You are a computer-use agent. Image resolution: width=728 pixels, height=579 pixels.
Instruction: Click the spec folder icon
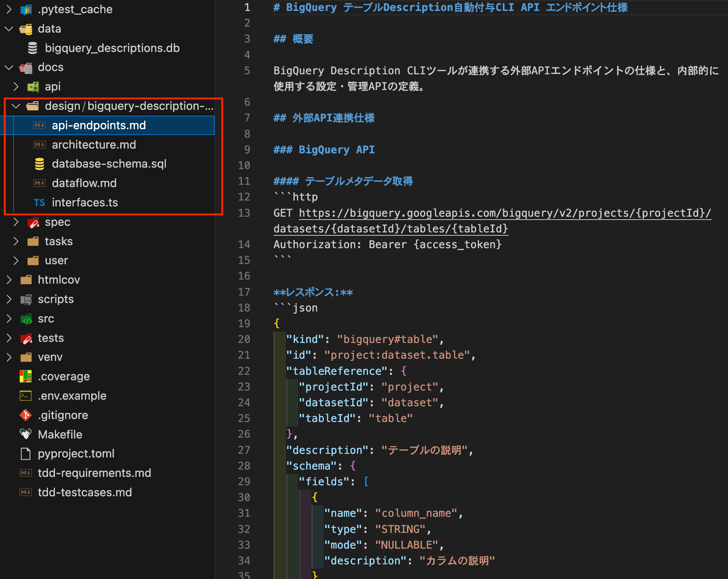[33, 222]
